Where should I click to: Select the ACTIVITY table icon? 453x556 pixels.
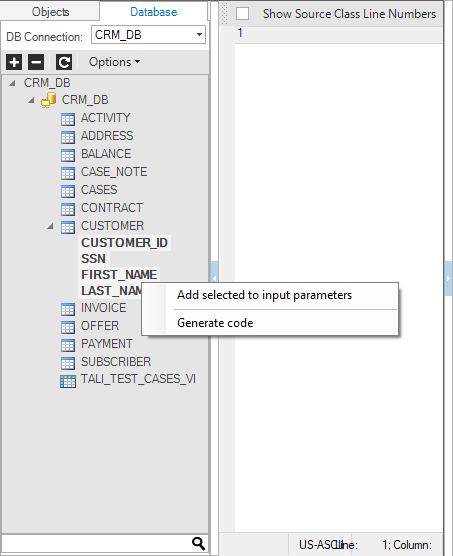point(68,119)
